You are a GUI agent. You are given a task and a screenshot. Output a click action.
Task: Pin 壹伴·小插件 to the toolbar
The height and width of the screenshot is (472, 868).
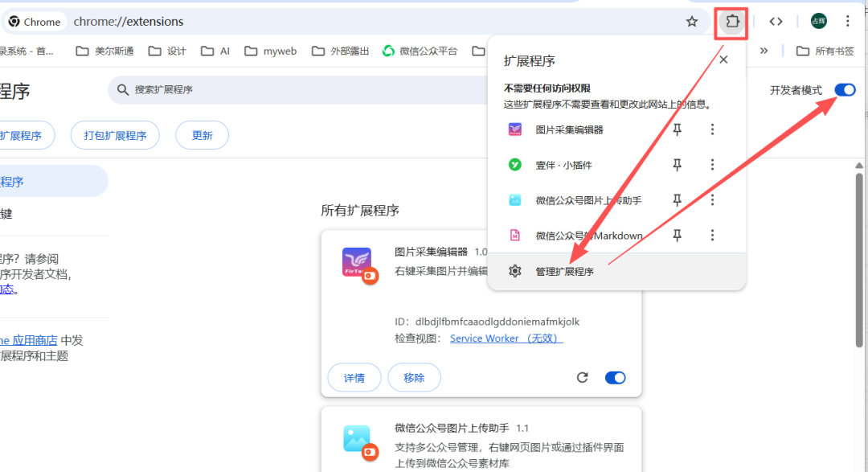point(678,164)
